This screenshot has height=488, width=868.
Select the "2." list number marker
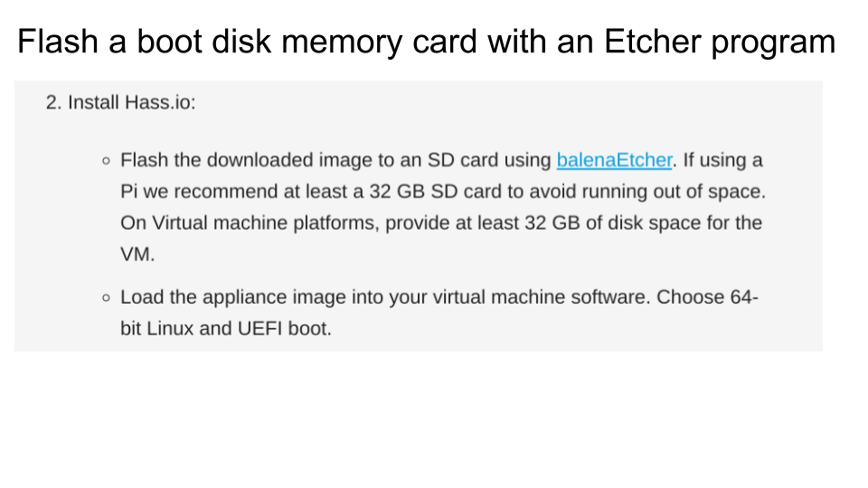(x=53, y=102)
